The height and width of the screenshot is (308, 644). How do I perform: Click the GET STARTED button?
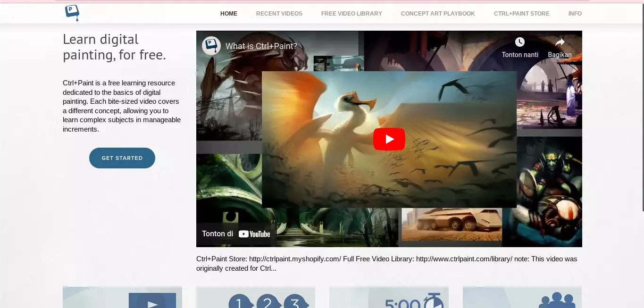(x=122, y=158)
